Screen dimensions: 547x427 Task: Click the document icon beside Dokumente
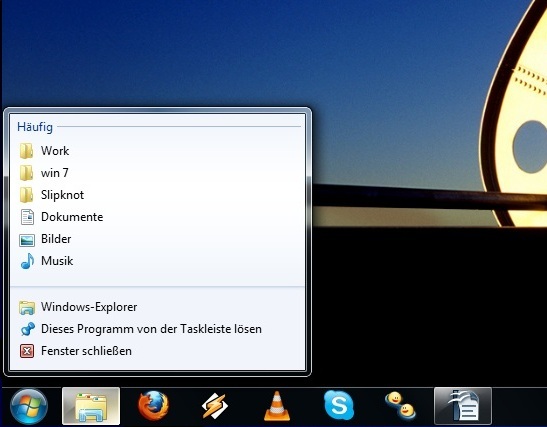coord(27,217)
